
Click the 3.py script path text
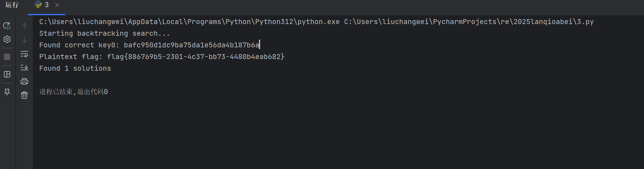(x=469, y=22)
